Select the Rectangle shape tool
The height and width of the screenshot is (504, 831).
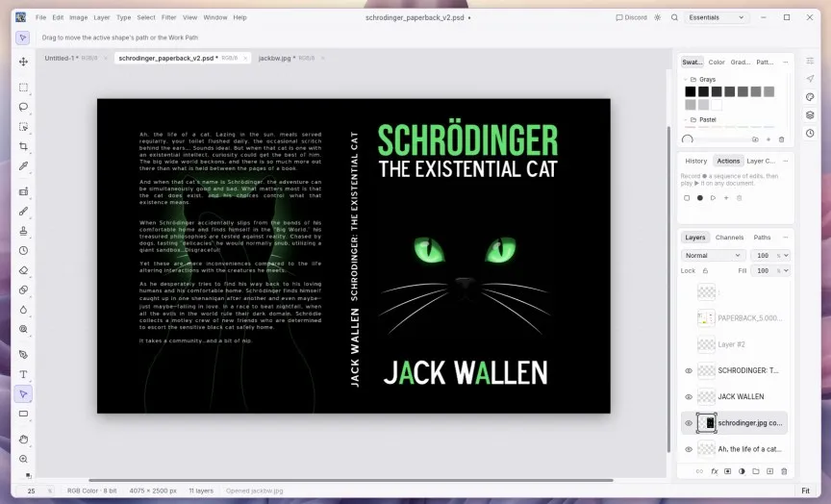[23, 414]
